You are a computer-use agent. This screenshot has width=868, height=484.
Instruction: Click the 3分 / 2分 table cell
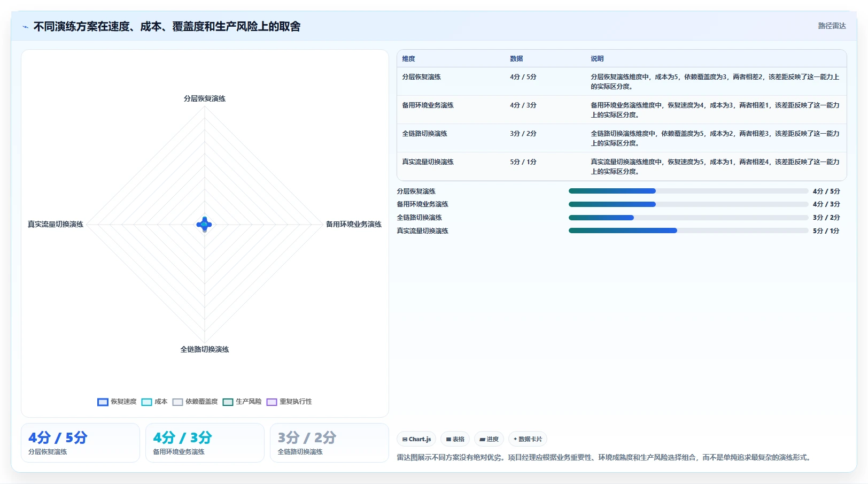(523, 134)
